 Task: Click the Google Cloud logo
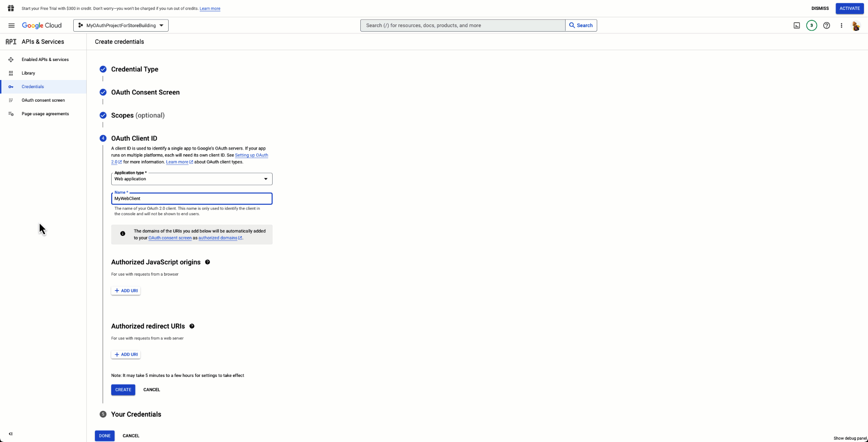42,25
